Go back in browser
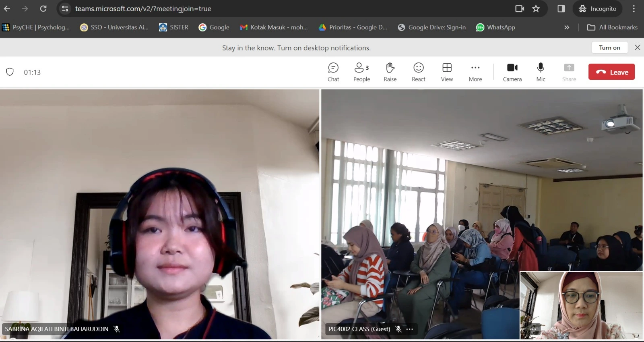Image resolution: width=644 pixels, height=342 pixels. point(7,8)
